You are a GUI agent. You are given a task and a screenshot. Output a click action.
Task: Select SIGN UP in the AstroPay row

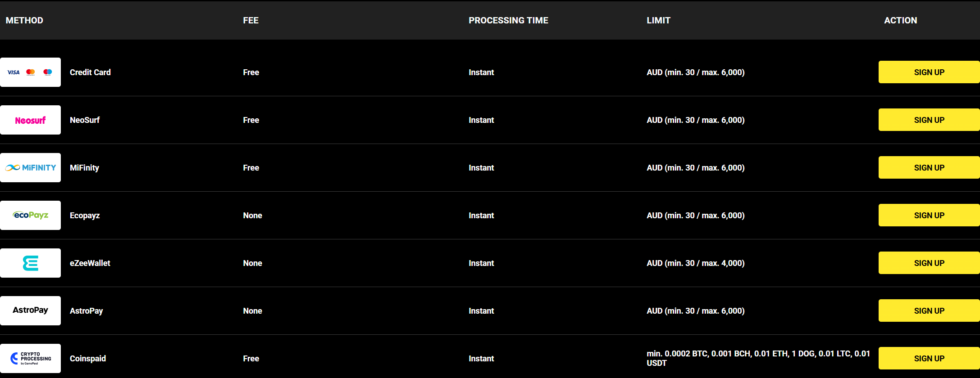click(x=929, y=311)
